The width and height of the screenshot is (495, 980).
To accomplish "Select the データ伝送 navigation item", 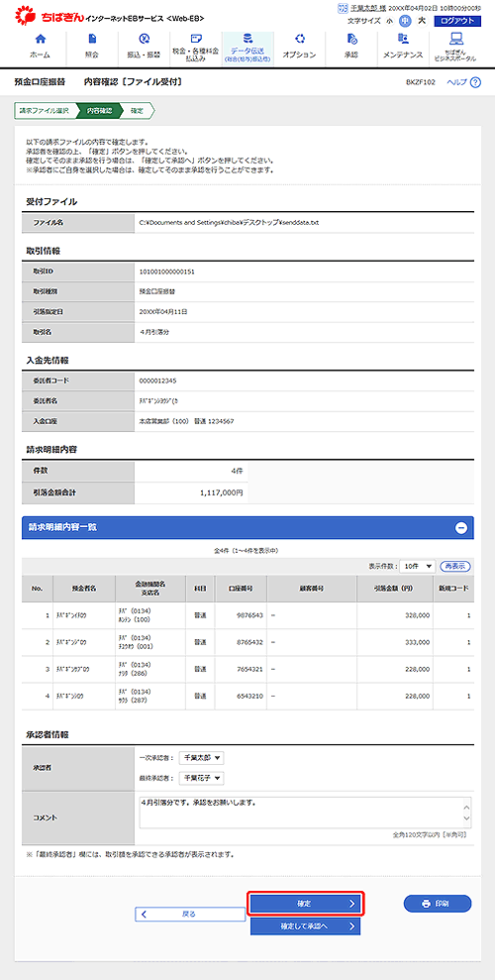I will coord(247,47).
